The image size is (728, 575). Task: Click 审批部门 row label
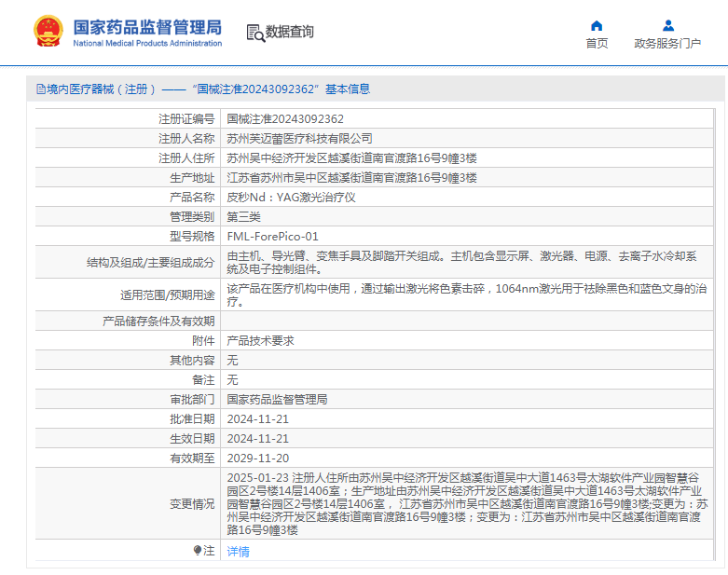[x=192, y=400]
